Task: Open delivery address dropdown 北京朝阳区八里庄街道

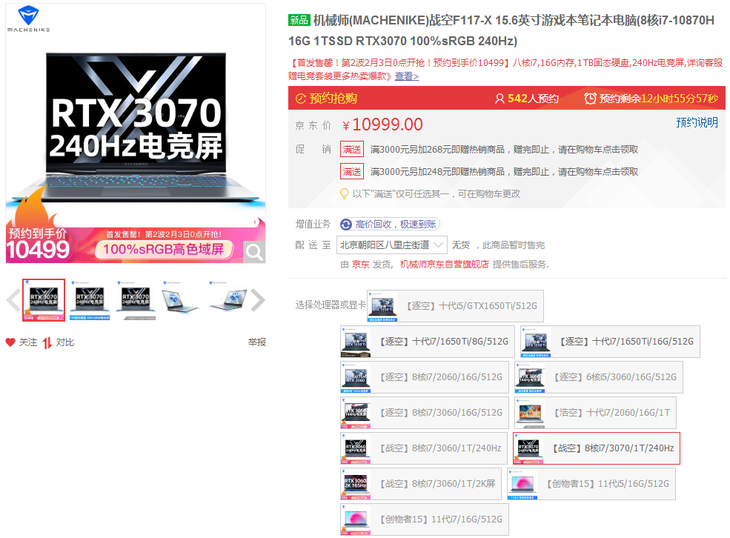Action: pos(392,244)
